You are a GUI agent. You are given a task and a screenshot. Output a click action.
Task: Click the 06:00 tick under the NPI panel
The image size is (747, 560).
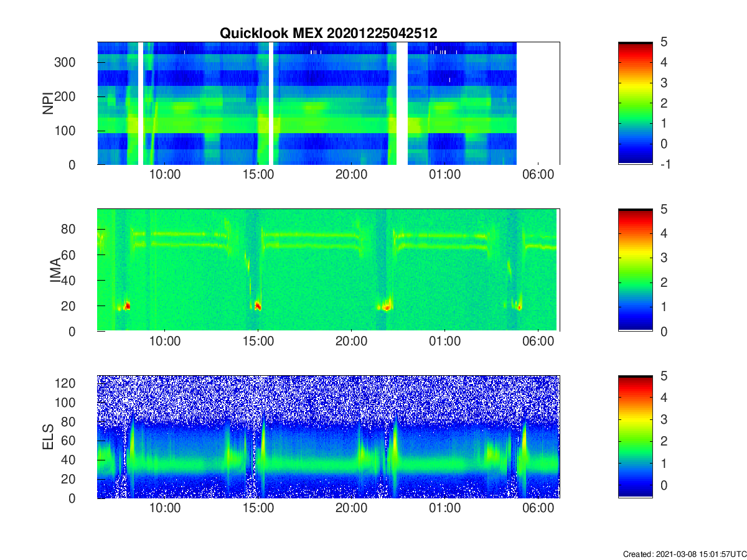click(x=538, y=175)
